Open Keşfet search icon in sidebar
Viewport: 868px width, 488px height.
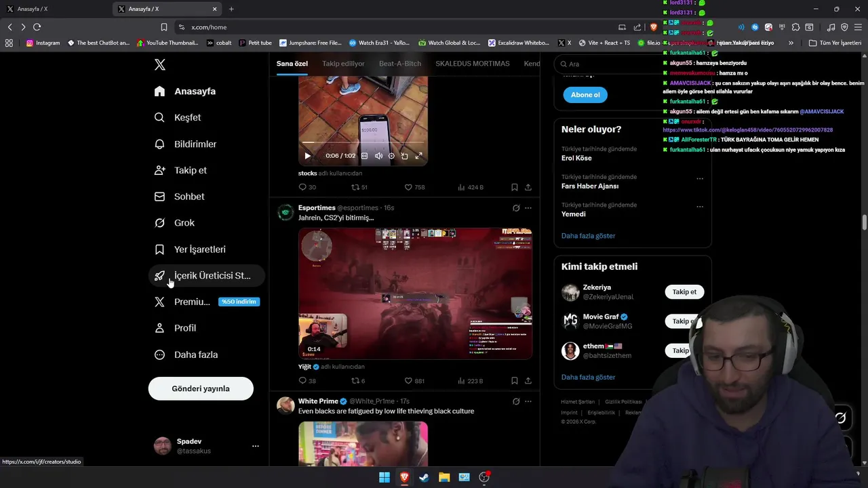click(159, 117)
